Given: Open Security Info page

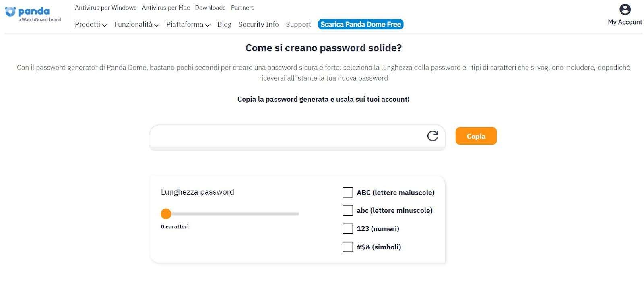Looking at the screenshot, I should [x=258, y=25].
